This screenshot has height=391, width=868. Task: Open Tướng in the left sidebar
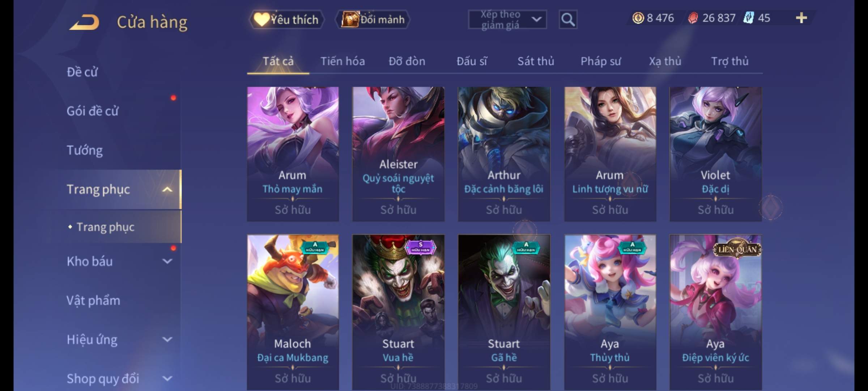pyautogui.click(x=85, y=150)
